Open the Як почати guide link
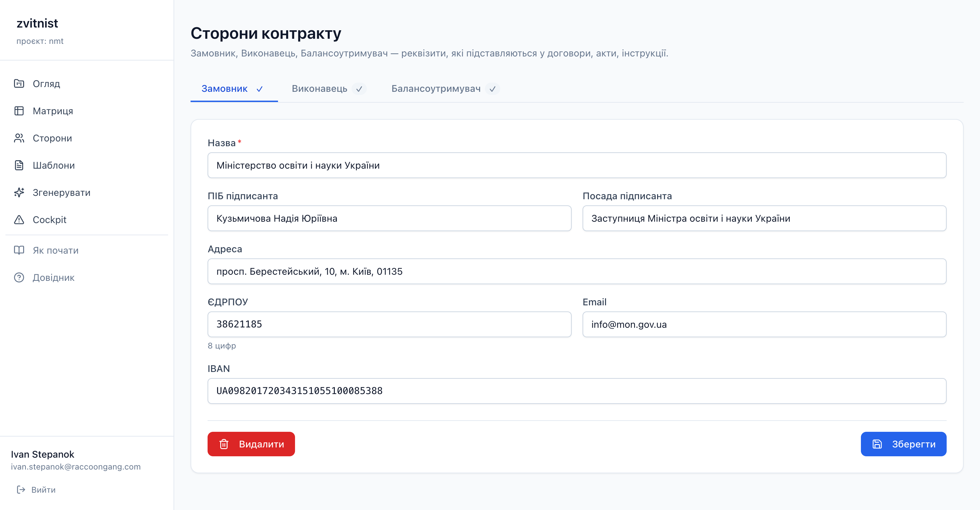Image resolution: width=980 pixels, height=510 pixels. pos(87,250)
